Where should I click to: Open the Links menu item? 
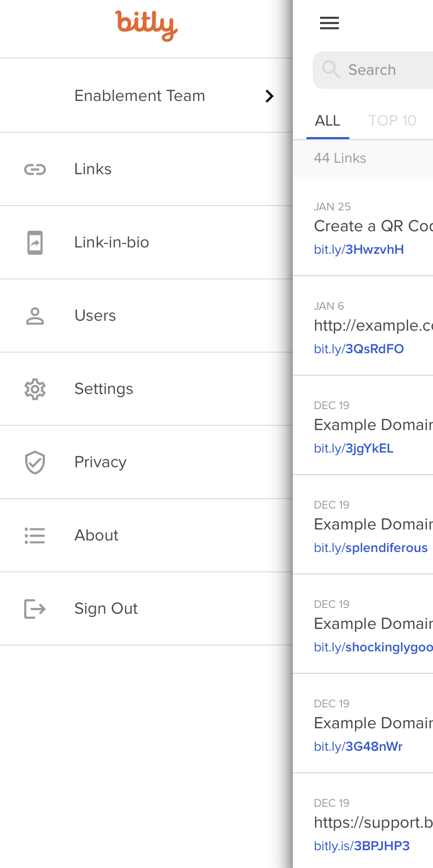pos(146,169)
